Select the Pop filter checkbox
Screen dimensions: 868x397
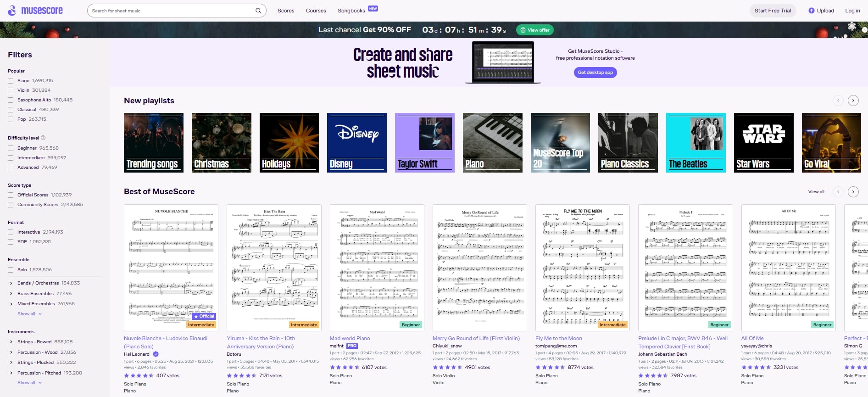(11, 119)
